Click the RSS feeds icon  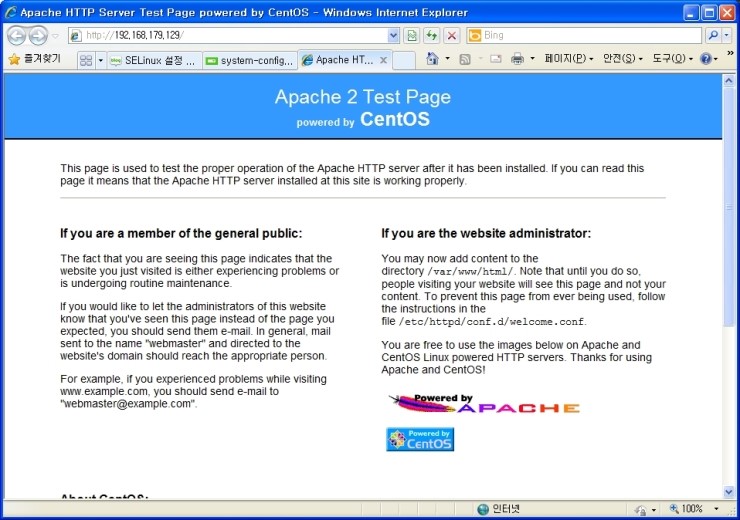coord(465,59)
